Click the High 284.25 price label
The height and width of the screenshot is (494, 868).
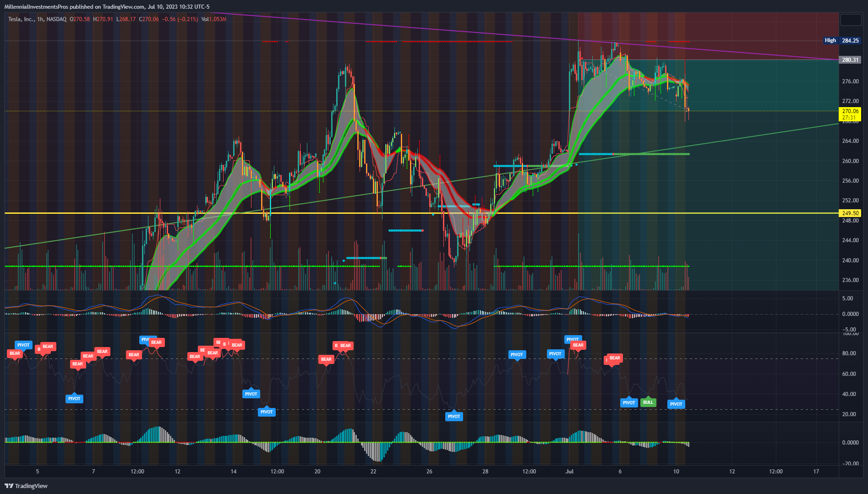[842, 40]
